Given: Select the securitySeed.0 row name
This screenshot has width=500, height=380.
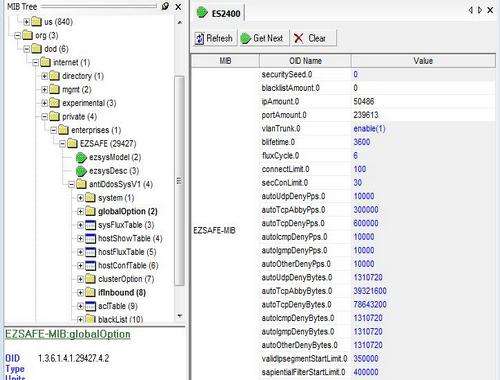Looking at the screenshot, I should click(x=287, y=74).
